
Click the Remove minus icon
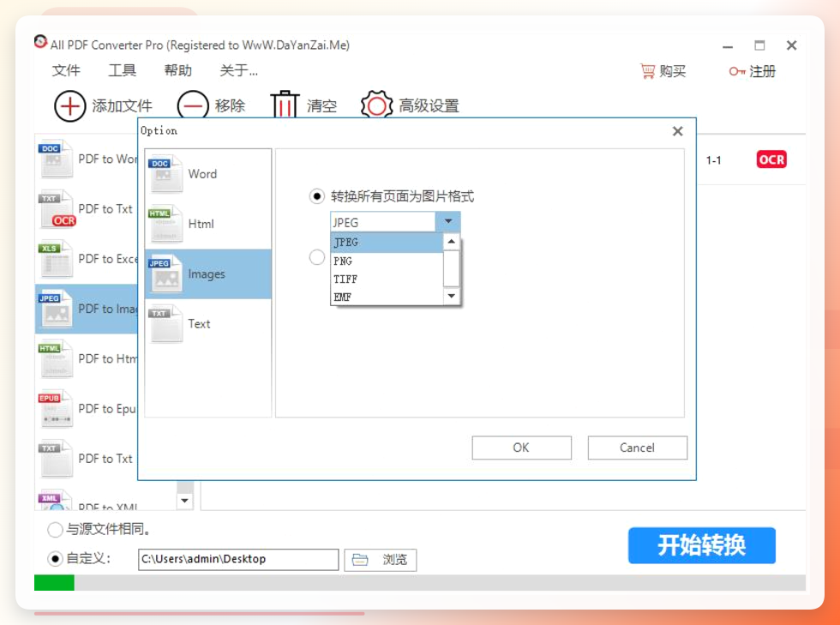[193, 106]
